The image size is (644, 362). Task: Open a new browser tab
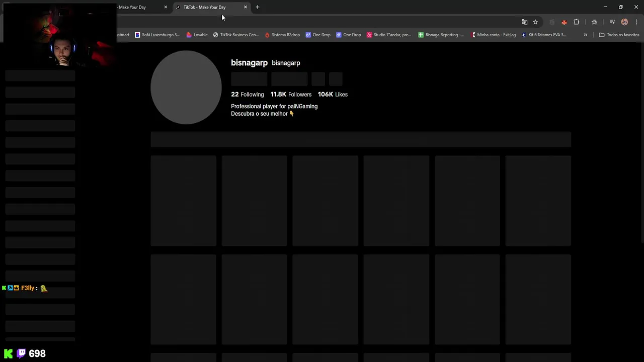pos(257,7)
